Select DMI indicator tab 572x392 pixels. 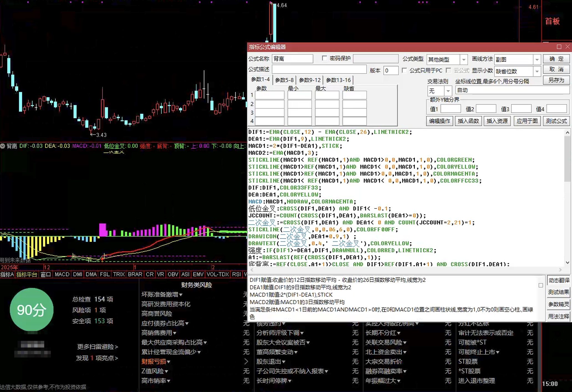tap(77, 274)
